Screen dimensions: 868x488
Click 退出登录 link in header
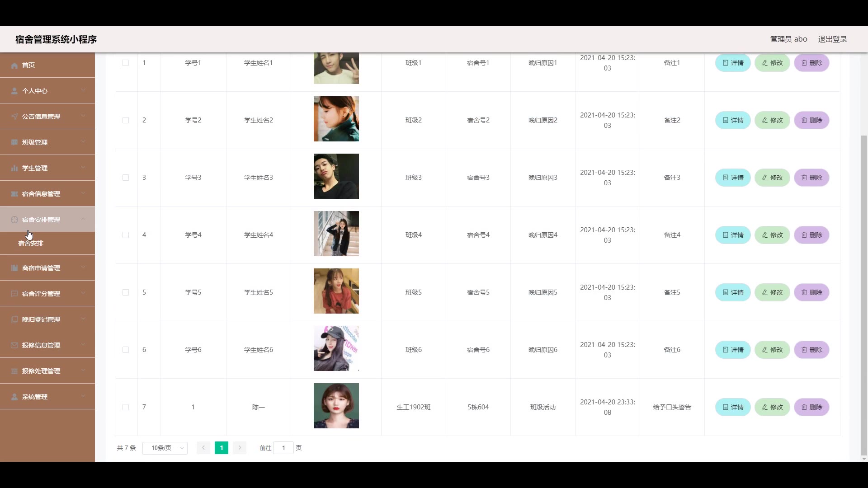[832, 39]
